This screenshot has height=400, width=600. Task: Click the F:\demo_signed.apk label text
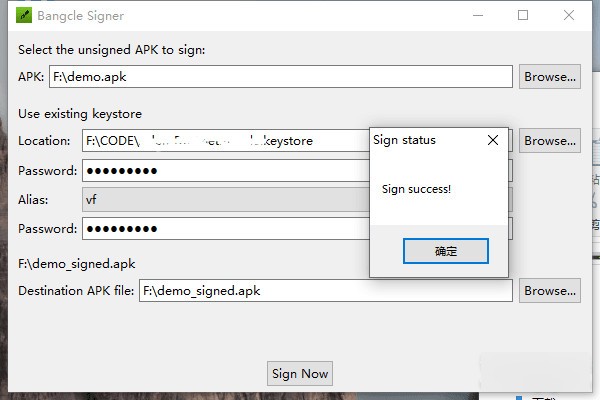[x=77, y=265]
